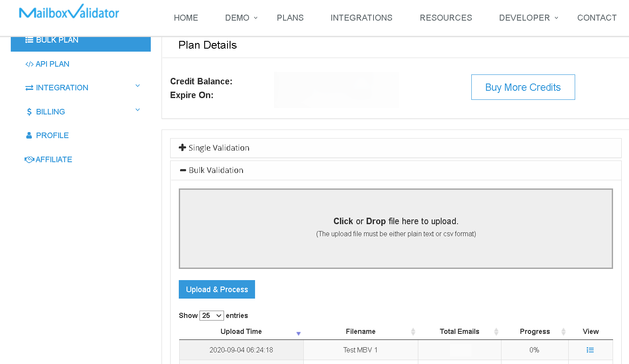Click the Buy More Credits button
Viewport: 629px width, 364px height.
pyautogui.click(x=523, y=87)
